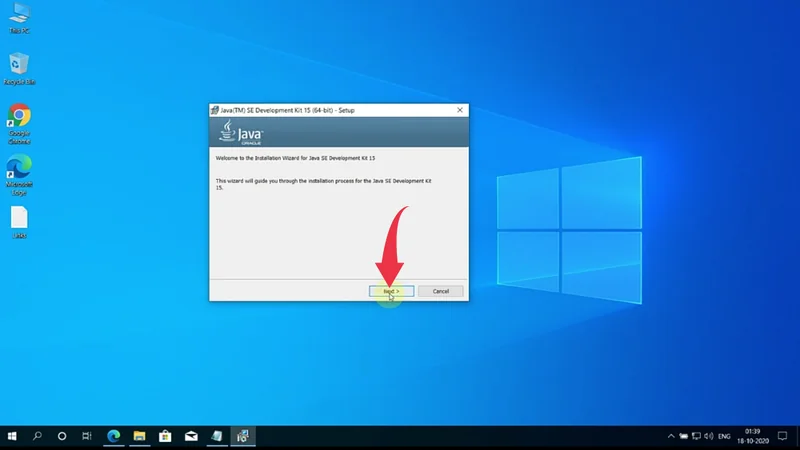Screen dimensions: 800x450
Task: Open the Mail app from the taskbar
Action: pos(191,437)
